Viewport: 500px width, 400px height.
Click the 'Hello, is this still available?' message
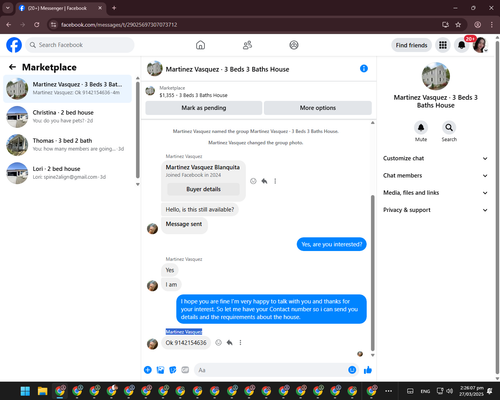pyautogui.click(x=200, y=209)
